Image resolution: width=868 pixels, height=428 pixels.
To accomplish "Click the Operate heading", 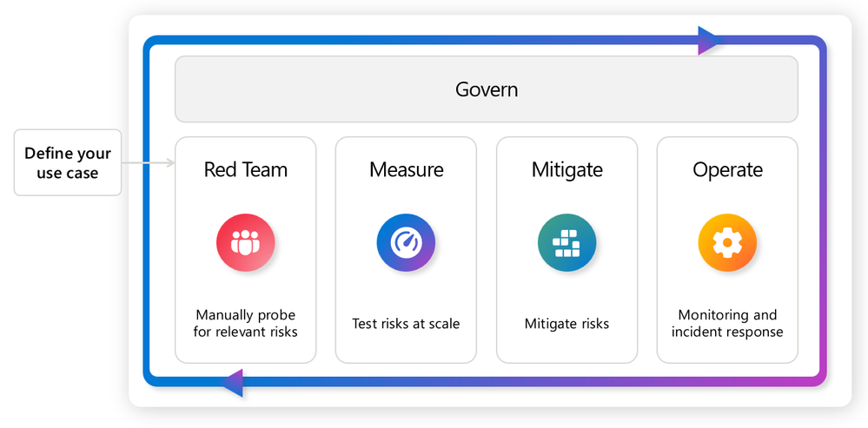I will (727, 169).
